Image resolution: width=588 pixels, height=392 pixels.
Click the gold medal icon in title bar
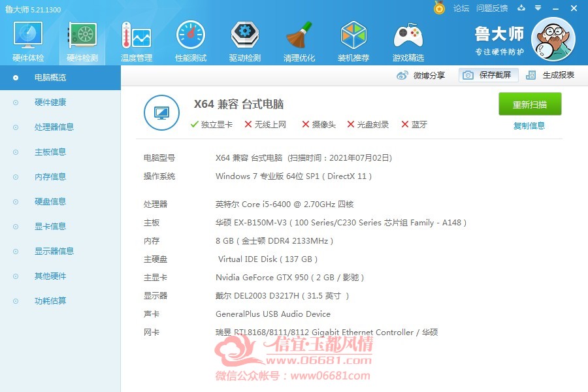click(x=439, y=7)
